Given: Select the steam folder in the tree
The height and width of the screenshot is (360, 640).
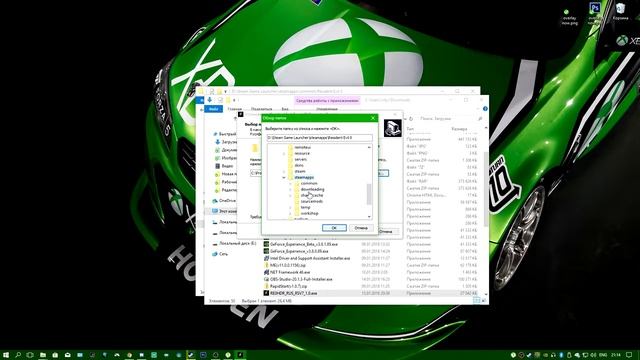Looking at the screenshot, I should click(x=300, y=171).
